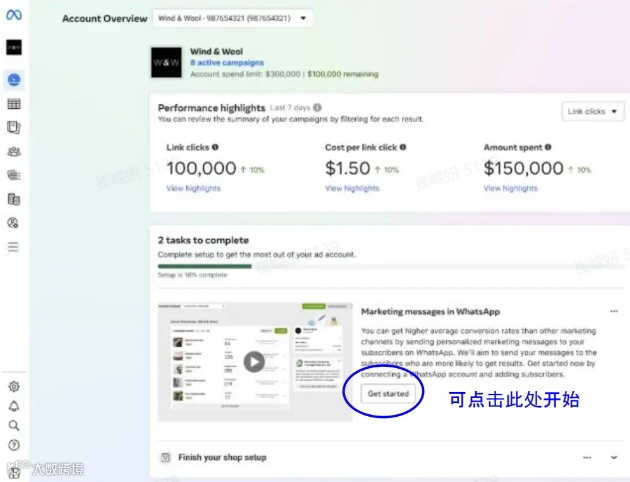Expand the Finish your shop setup chevron
This screenshot has height=482, width=630.
point(614,457)
